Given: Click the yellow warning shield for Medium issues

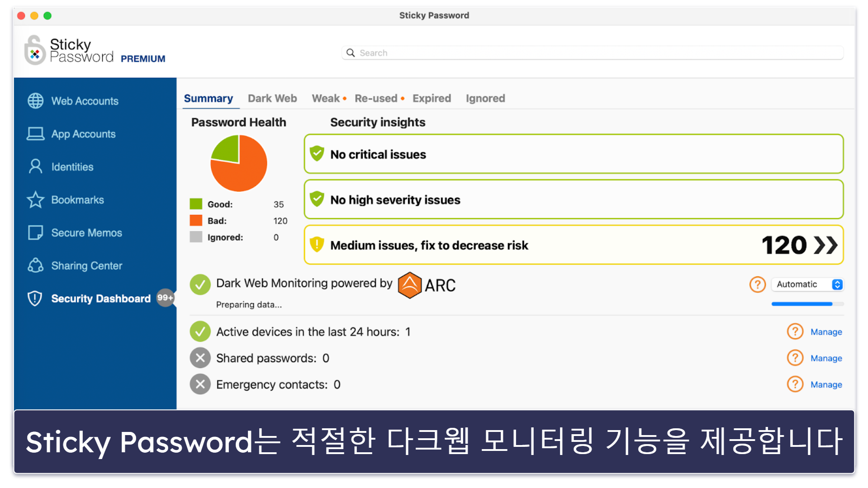Looking at the screenshot, I should click(317, 245).
